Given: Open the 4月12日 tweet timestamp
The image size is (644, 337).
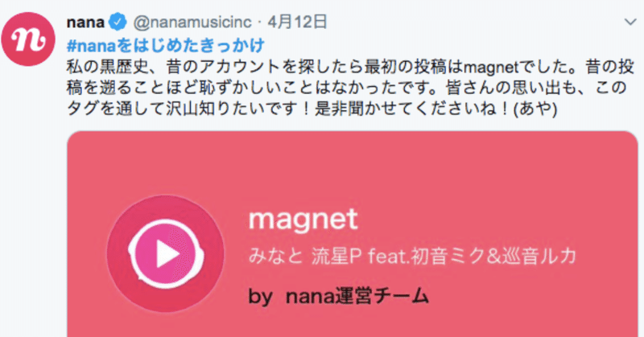Looking at the screenshot, I should (x=297, y=23).
